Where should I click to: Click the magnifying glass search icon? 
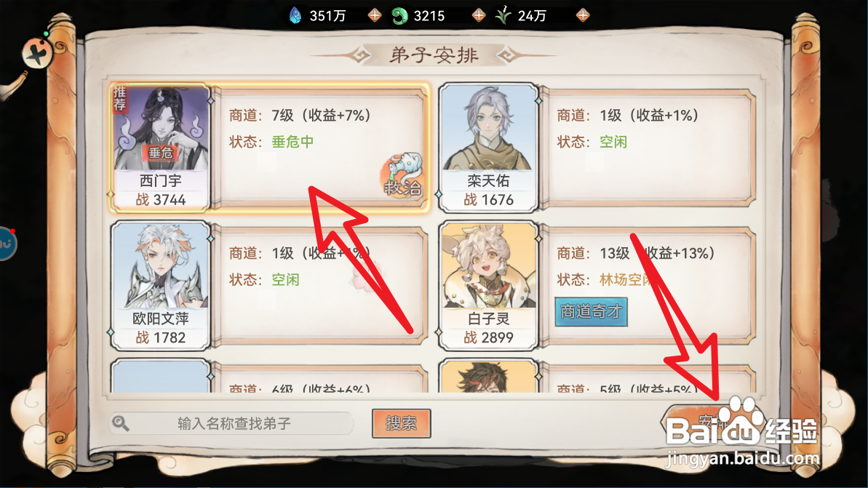(x=121, y=423)
